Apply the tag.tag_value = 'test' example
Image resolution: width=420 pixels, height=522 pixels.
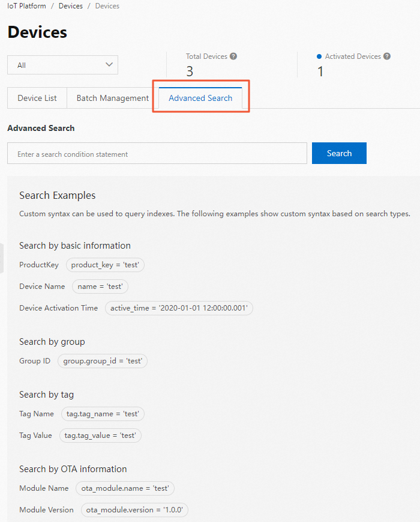100,436
